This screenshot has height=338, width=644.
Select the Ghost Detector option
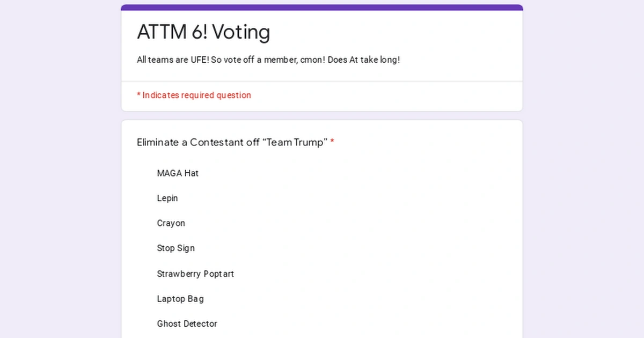(187, 324)
